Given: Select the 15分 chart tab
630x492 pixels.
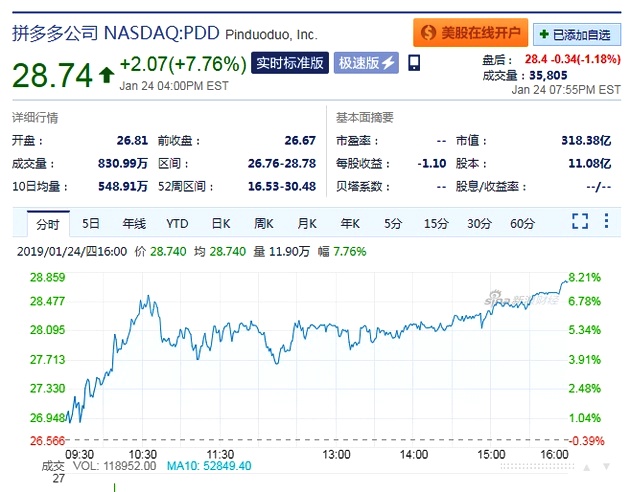Looking at the screenshot, I should (436, 223).
